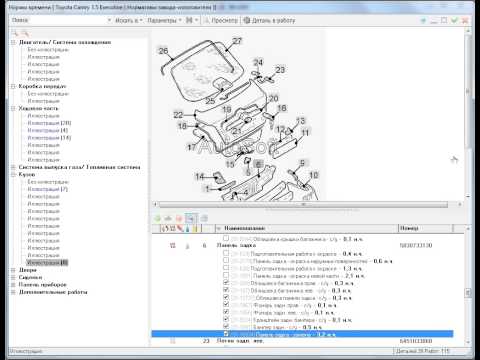Select the Иллюстрация [28] tree entry
The width and height of the screenshot is (480, 360).
coord(49,123)
